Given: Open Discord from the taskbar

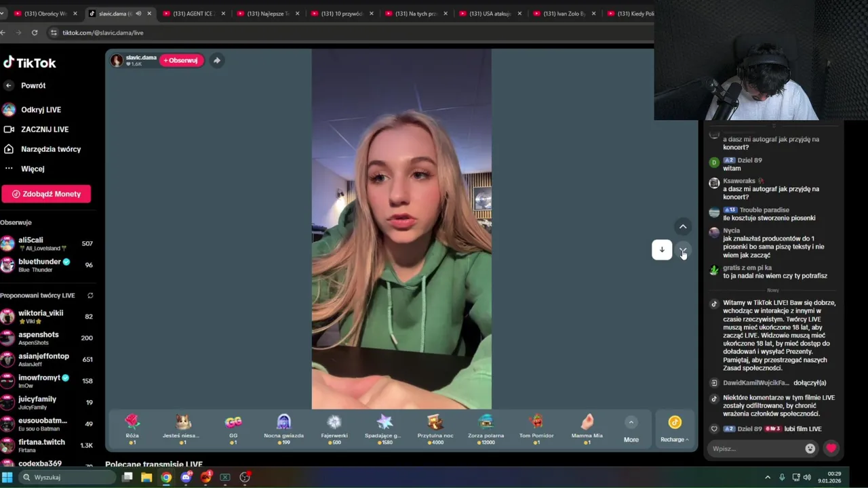Looking at the screenshot, I should pyautogui.click(x=186, y=477).
